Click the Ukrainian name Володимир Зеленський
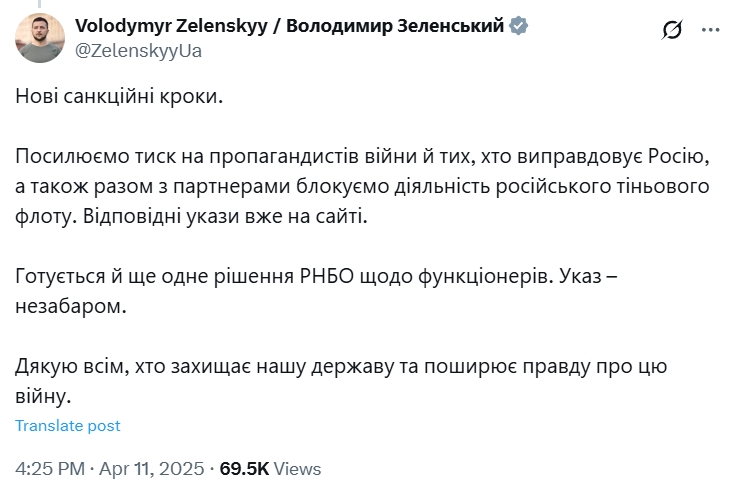The width and height of the screenshot is (733, 492). pyautogui.click(x=395, y=25)
